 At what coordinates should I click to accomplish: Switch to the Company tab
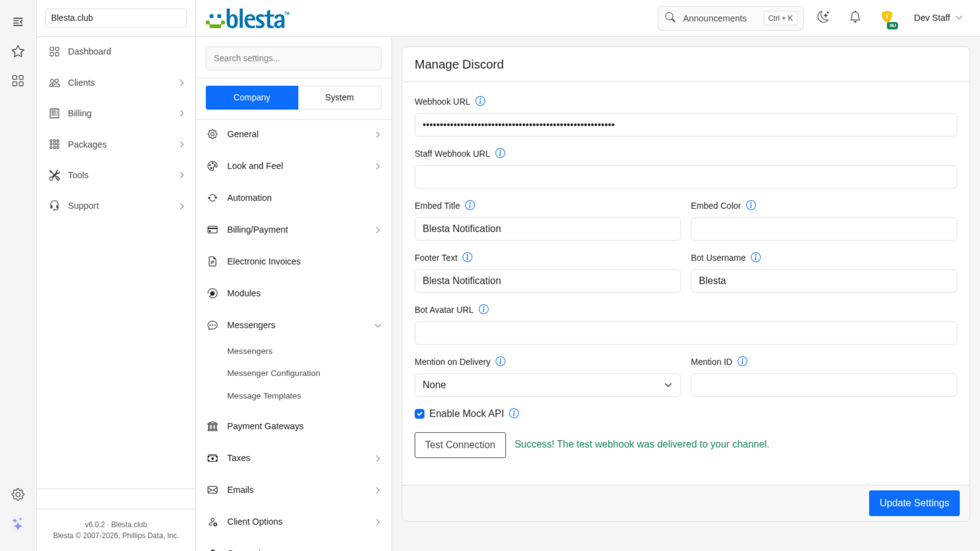[252, 97]
